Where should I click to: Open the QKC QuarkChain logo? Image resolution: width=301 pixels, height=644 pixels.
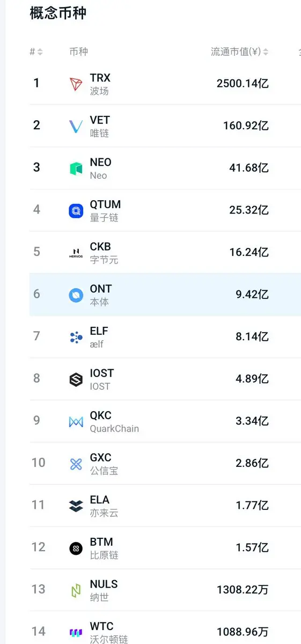click(x=76, y=422)
